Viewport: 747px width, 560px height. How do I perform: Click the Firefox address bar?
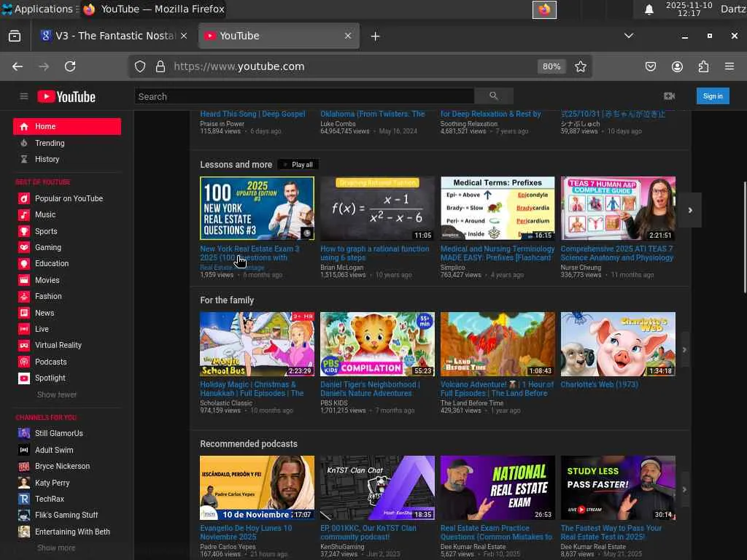352,66
